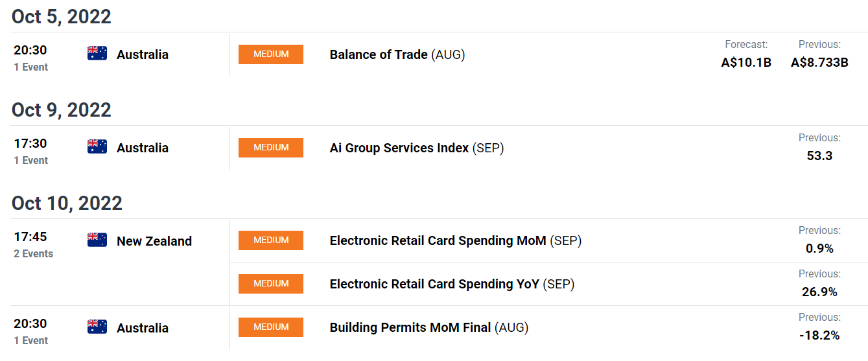The height and width of the screenshot is (361, 868).
Task: Click the New Zealand flag icon
Action: [x=97, y=240]
